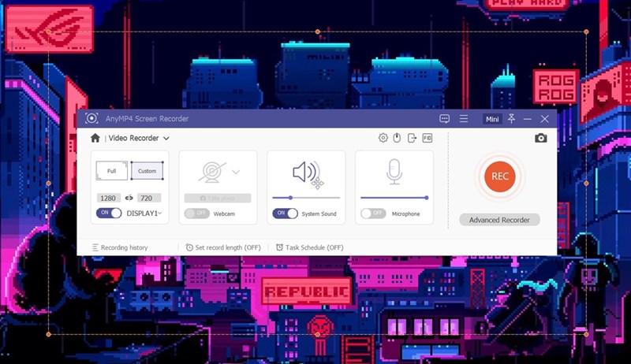Open the hamburger menu icon
This screenshot has height=364, width=631.
[x=464, y=119]
